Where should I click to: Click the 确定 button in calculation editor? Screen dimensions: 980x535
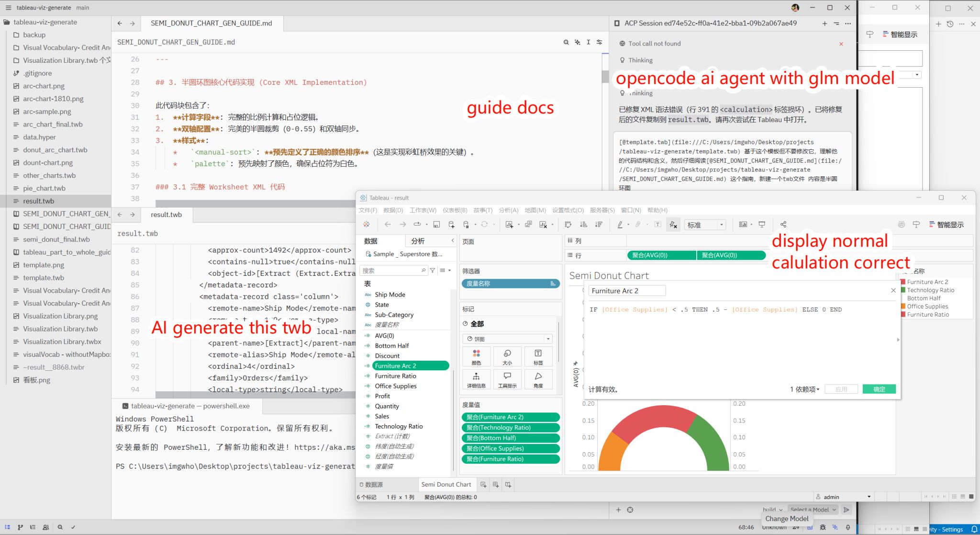[879, 389]
